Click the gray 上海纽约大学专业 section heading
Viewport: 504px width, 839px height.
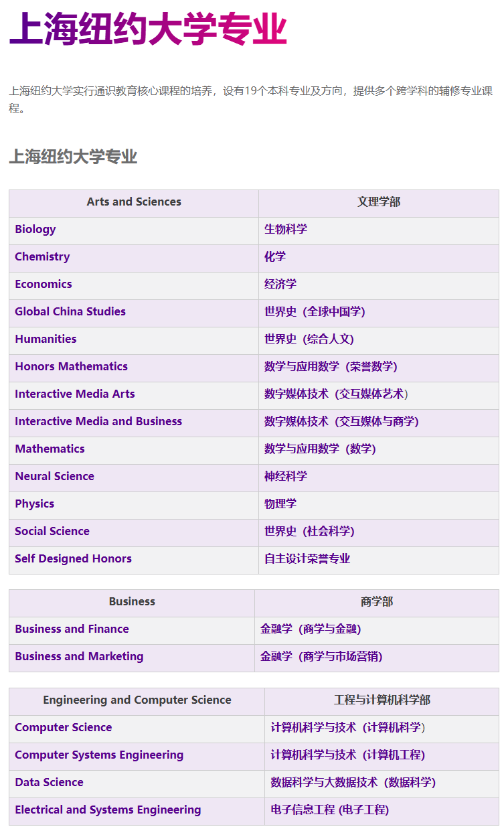(73, 157)
